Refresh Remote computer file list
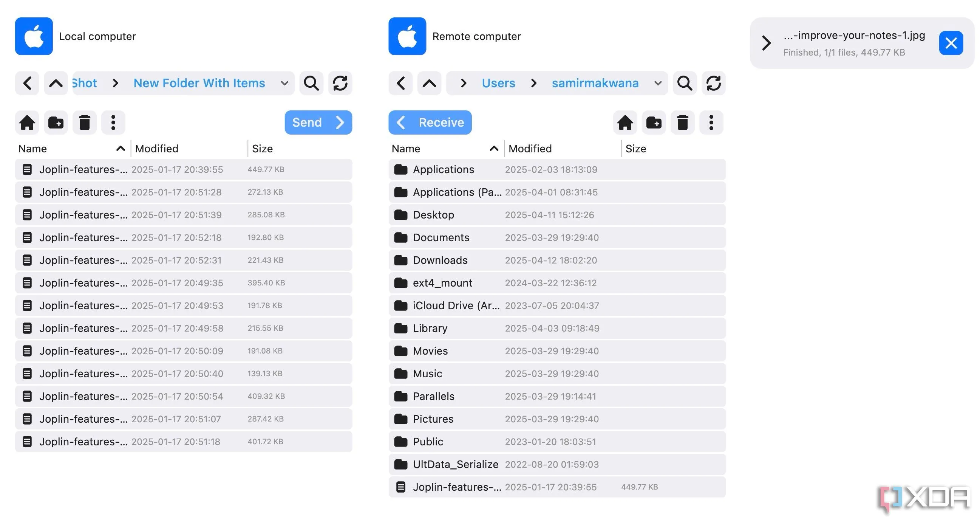 click(x=714, y=83)
